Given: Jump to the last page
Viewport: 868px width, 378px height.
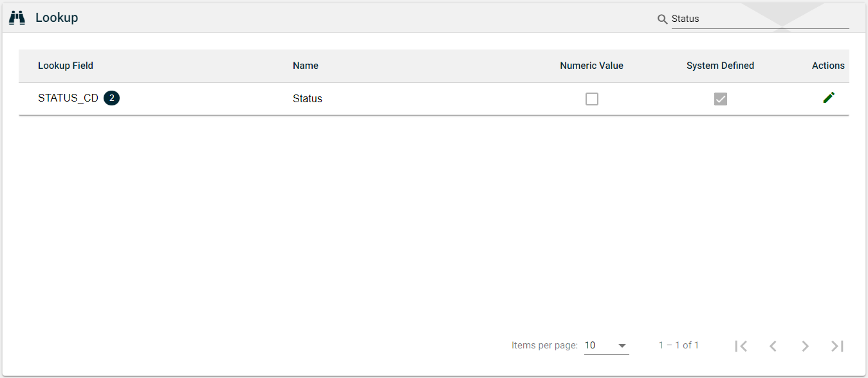Looking at the screenshot, I should click(837, 346).
